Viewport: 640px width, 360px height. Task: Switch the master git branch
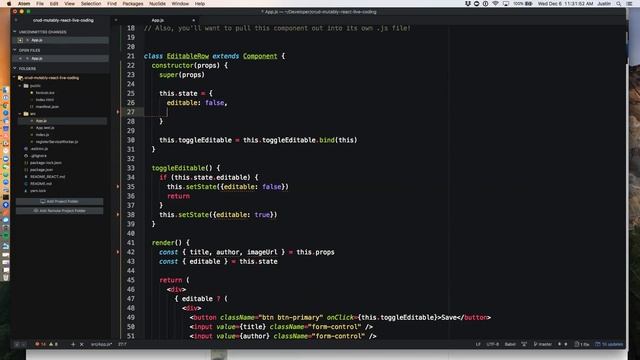pos(543,344)
